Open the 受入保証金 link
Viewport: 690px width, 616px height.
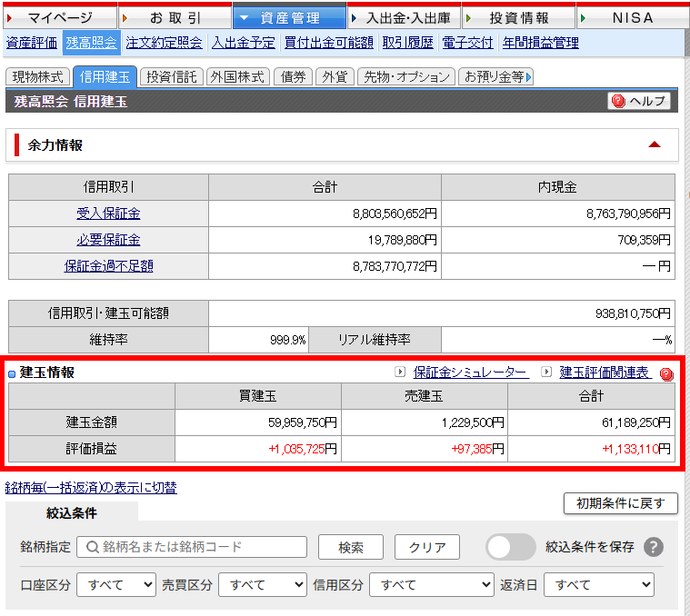[108, 214]
